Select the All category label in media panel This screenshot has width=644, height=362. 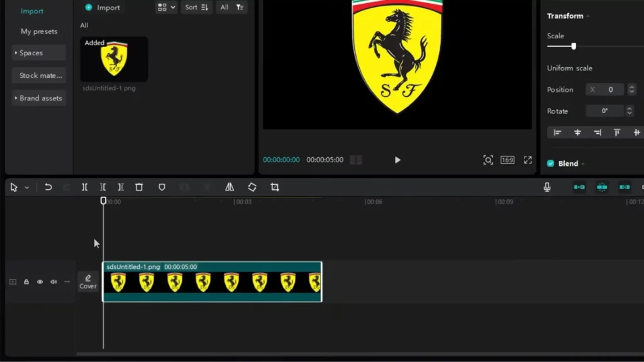point(84,25)
